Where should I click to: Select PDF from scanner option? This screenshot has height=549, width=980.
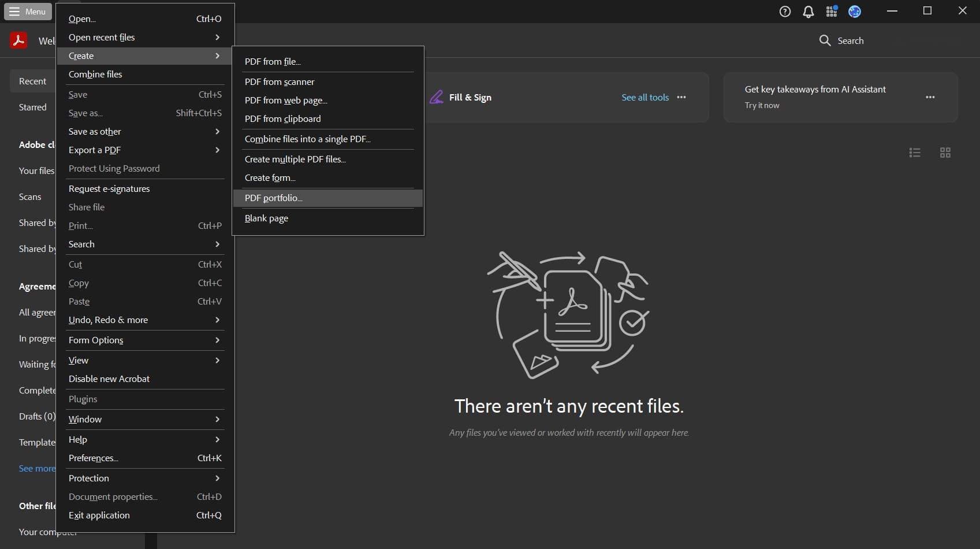tap(328, 81)
